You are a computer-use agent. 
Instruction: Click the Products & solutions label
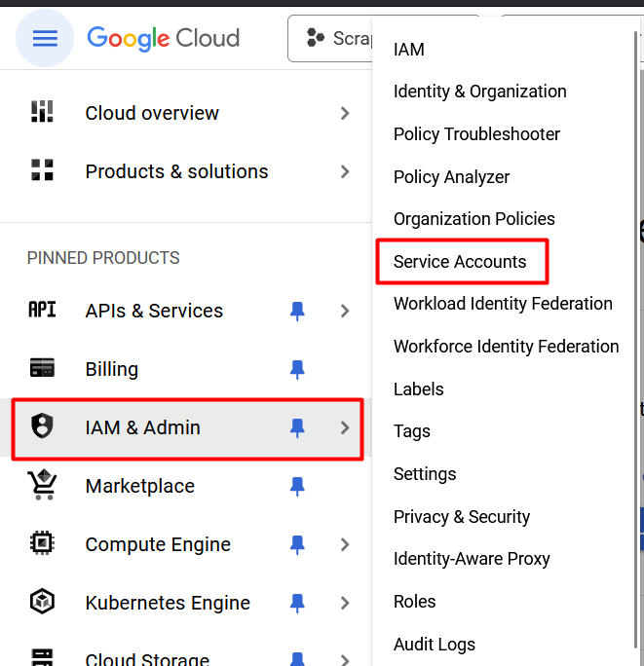(177, 171)
